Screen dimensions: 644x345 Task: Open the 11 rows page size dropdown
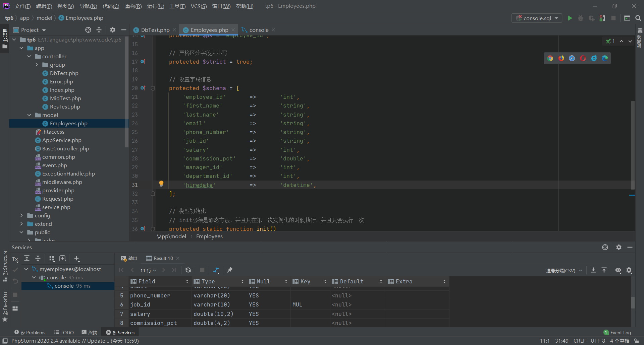pos(148,270)
